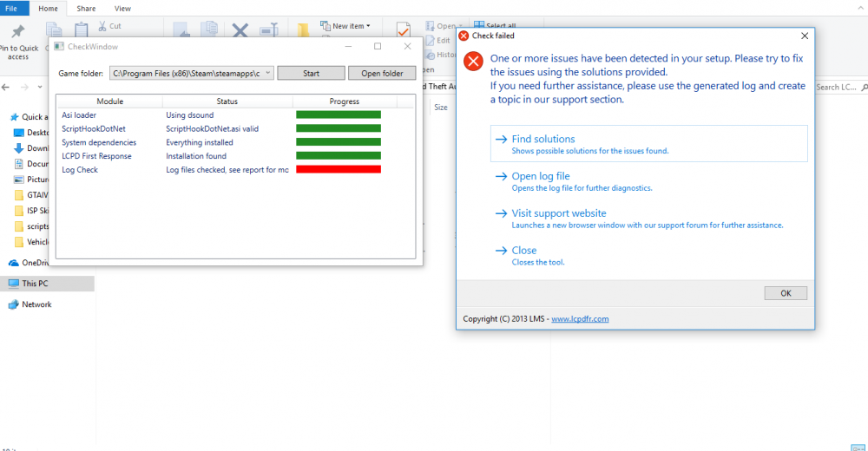
Task: Select the Asi loader row
Action: (x=235, y=115)
